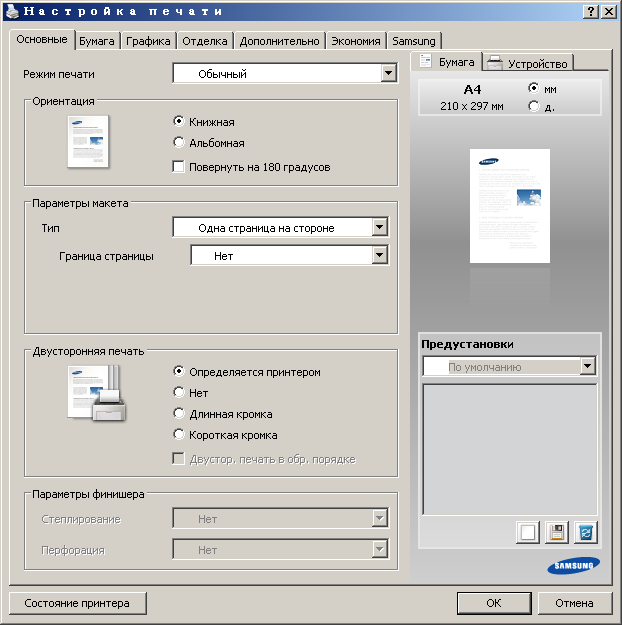Click the floppy disk save preset icon

click(x=557, y=533)
